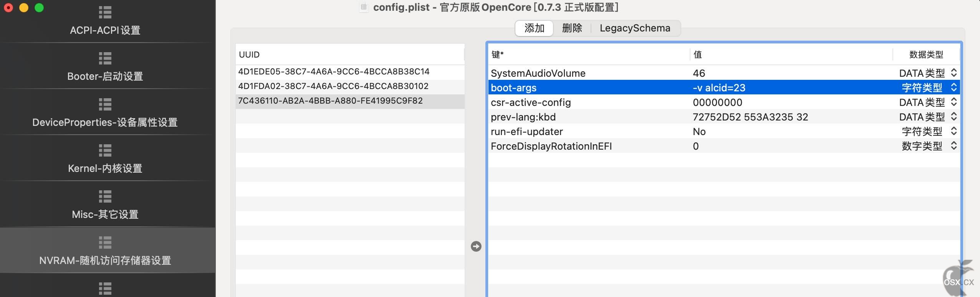This screenshot has width=980, height=297.
Task: Open Booter-启动设置 section
Action: point(105,66)
